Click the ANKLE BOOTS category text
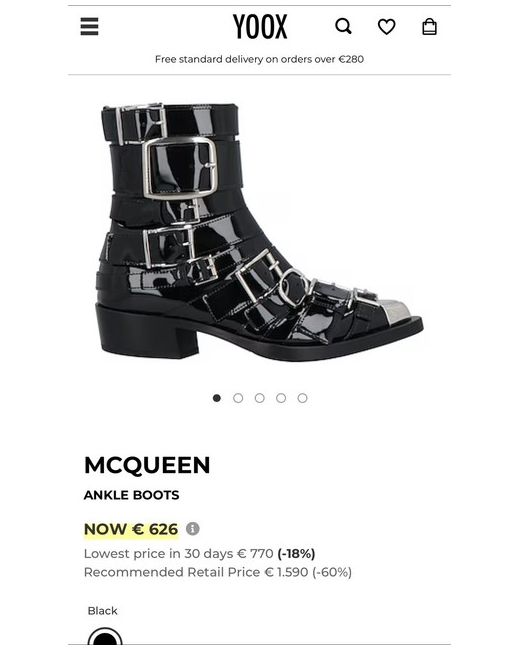The width and height of the screenshot is (520, 650). point(131,495)
